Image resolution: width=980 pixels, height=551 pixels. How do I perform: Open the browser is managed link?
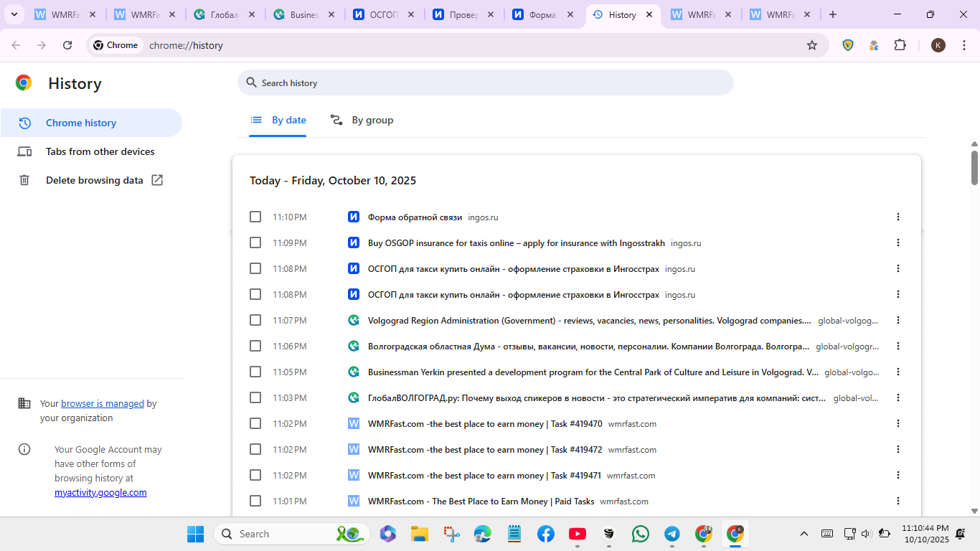point(103,404)
